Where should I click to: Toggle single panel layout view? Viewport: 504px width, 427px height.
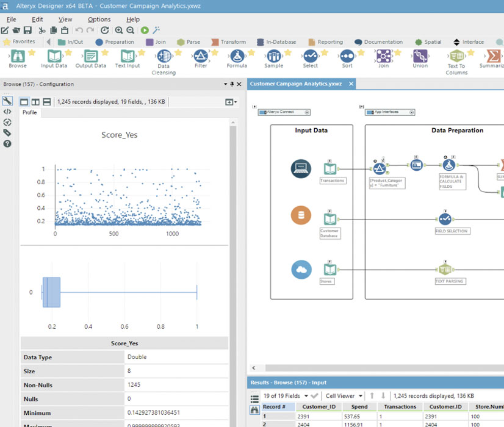[x=24, y=102]
